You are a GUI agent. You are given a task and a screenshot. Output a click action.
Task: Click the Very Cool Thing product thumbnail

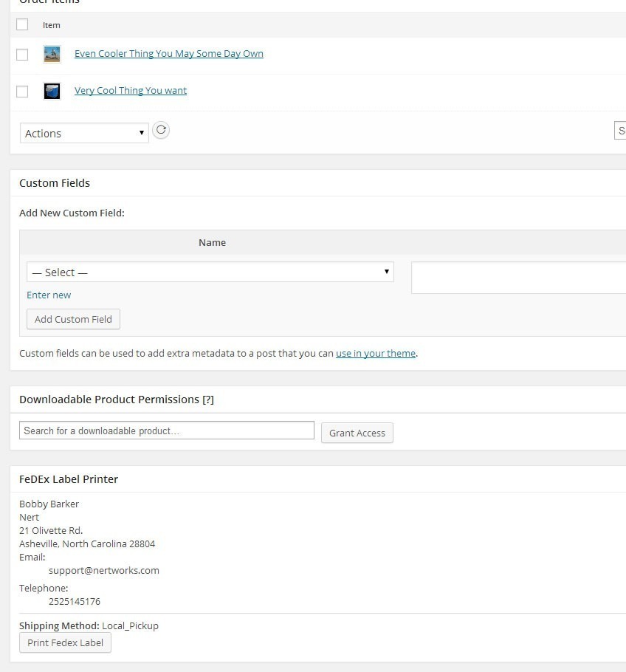(52, 91)
